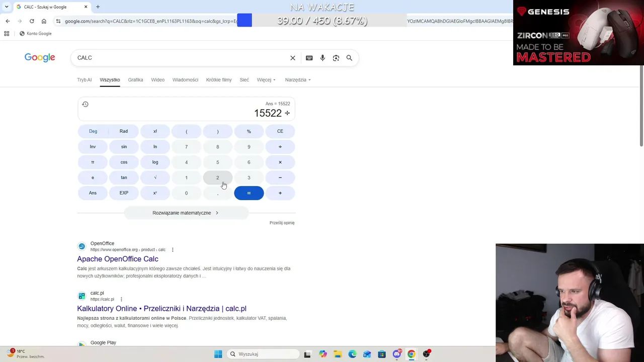Show Wiadomości news results
644x362 pixels.
point(185,80)
